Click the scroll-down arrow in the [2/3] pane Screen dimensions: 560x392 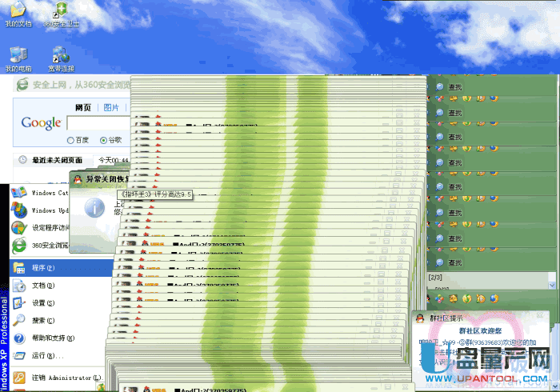pos(552,286)
